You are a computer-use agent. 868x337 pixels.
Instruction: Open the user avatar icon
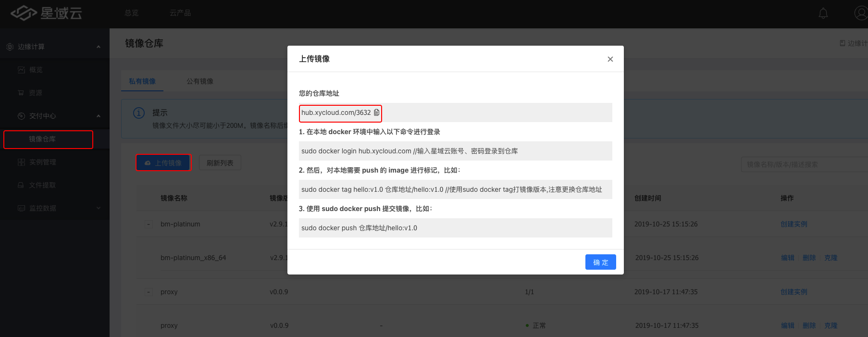click(860, 13)
